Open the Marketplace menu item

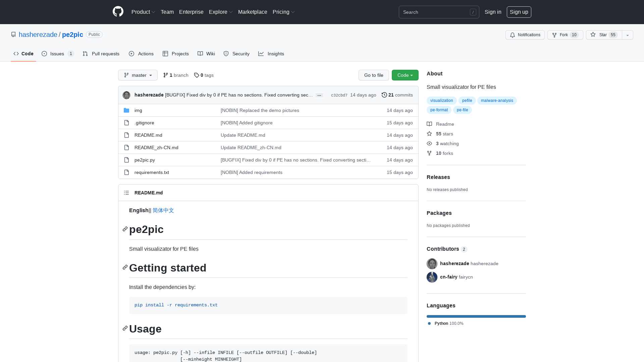(253, 12)
